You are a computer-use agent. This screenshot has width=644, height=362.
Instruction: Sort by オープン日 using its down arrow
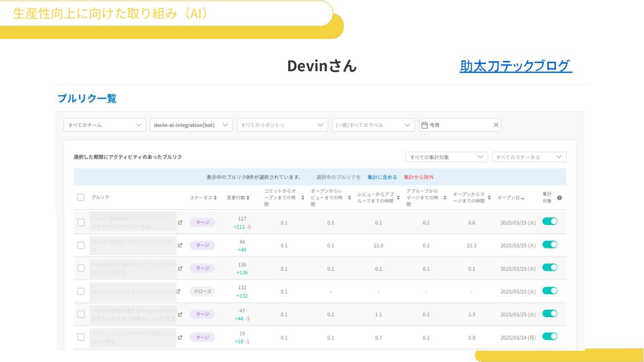pyautogui.click(x=523, y=198)
